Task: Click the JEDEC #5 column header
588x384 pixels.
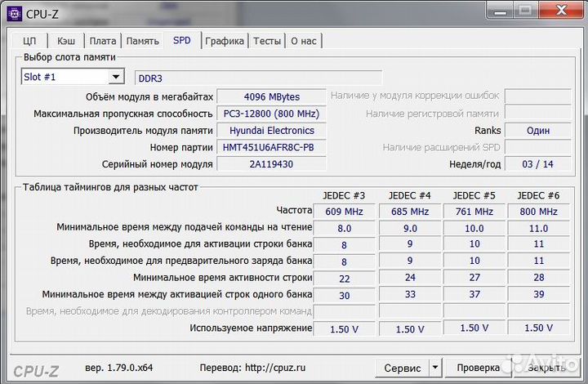Action: pyautogui.click(x=474, y=195)
